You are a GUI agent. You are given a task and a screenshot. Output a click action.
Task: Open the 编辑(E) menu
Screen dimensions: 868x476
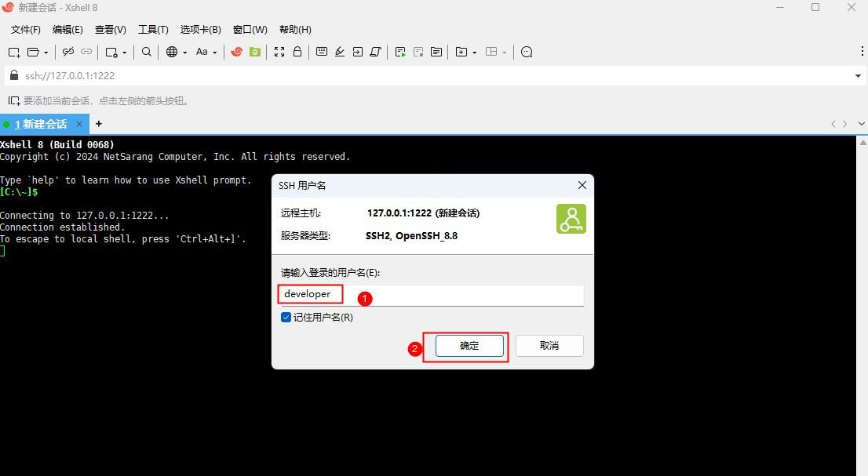pos(67,29)
